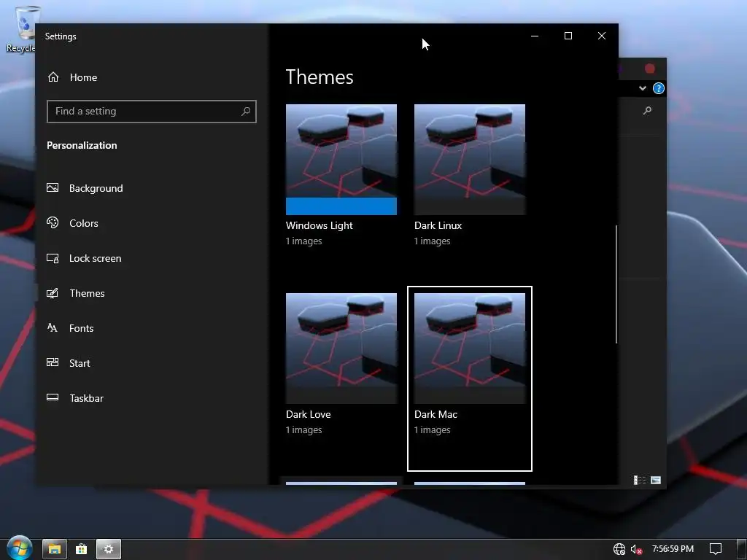This screenshot has height=560, width=747.
Task: Click the Find a setting search field
Action: 152,112
